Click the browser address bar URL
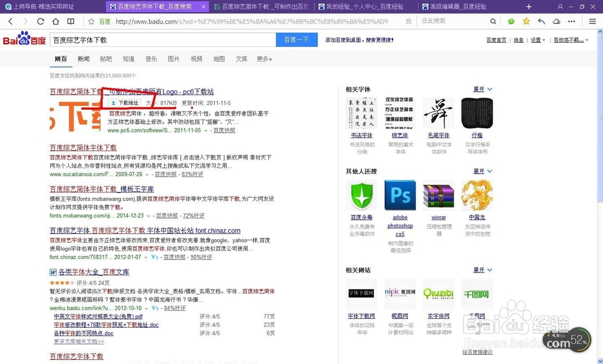 [x=252, y=22]
